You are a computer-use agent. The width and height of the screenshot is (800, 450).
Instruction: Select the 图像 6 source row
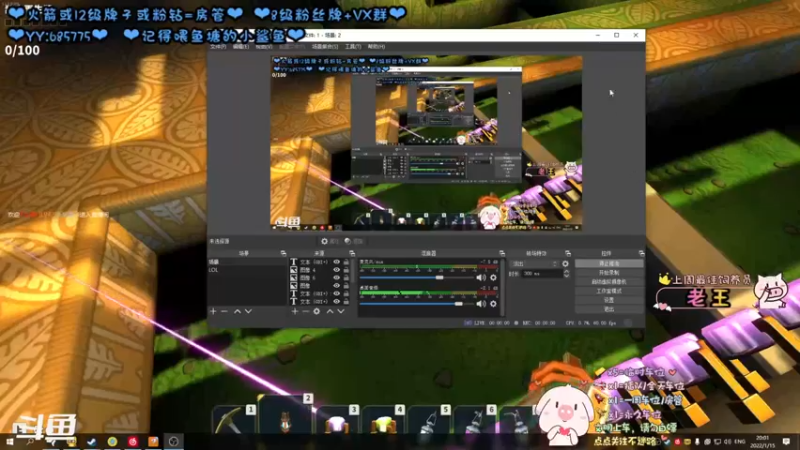click(x=320, y=278)
